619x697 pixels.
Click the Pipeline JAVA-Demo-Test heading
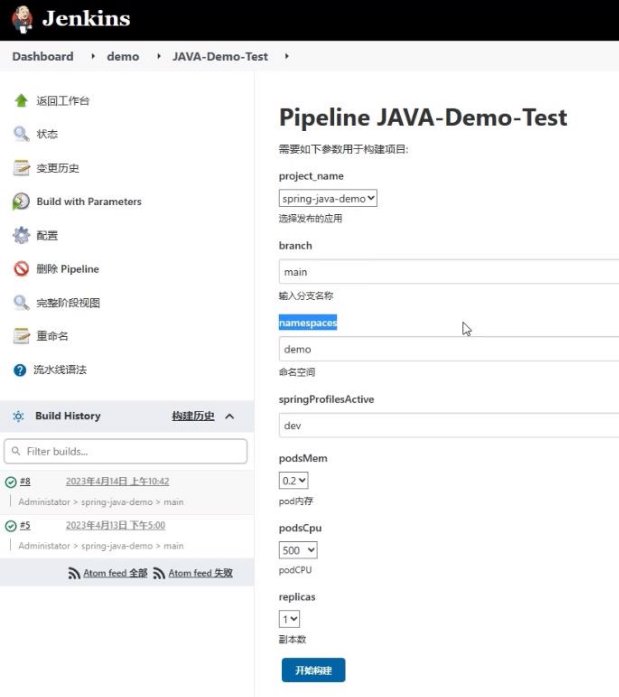tap(423, 118)
